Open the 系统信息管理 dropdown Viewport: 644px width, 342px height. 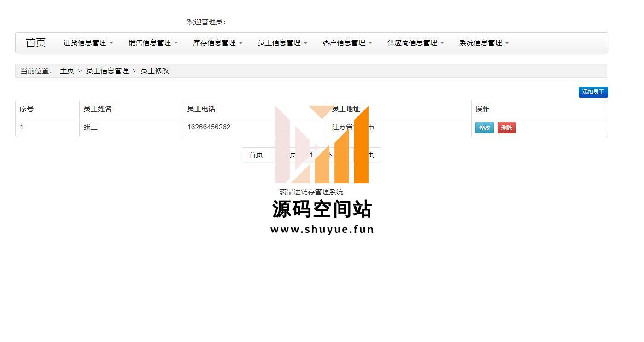point(484,43)
